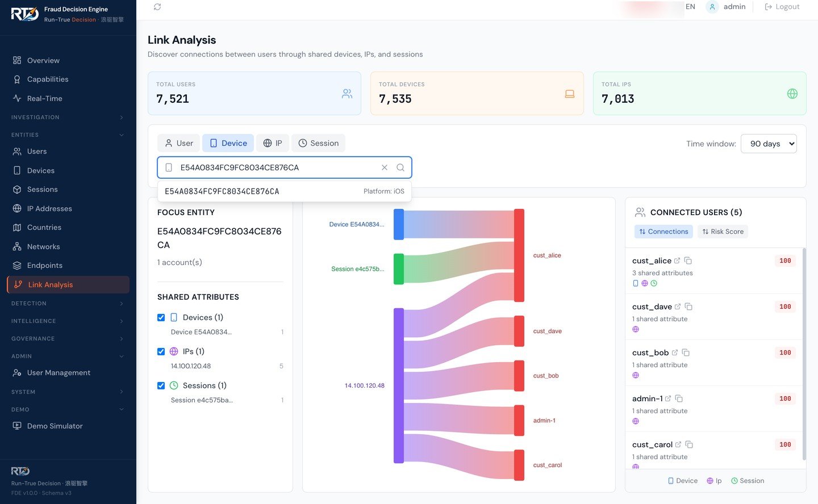
Task: Clear the device search field with the X icon
Action: (x=385, y=167)
